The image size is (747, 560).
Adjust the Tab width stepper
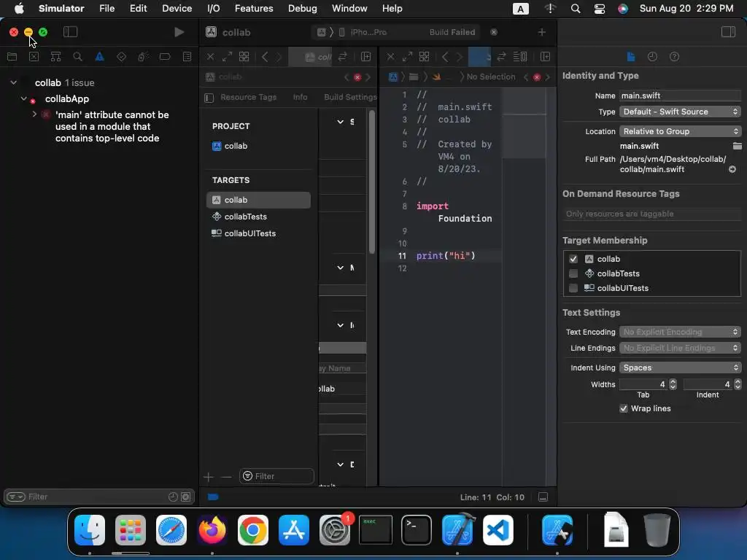(673, 384)
